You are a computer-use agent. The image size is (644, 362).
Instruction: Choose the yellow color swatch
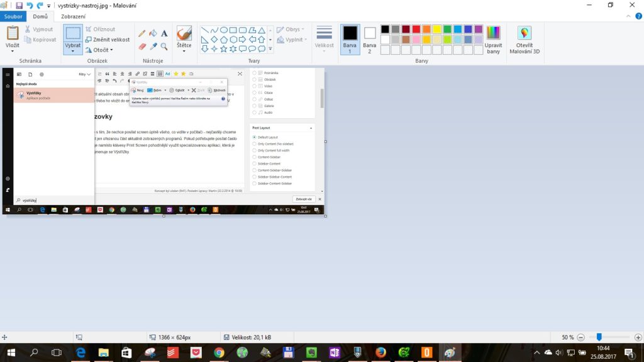pos(437,29)
